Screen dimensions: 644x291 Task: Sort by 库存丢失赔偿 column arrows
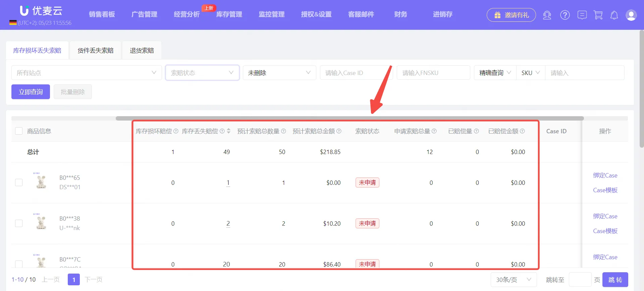pos(229,131)
